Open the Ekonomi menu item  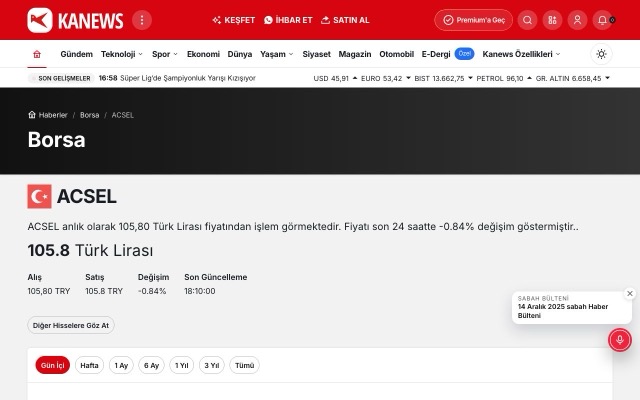(x=203, y=54)
